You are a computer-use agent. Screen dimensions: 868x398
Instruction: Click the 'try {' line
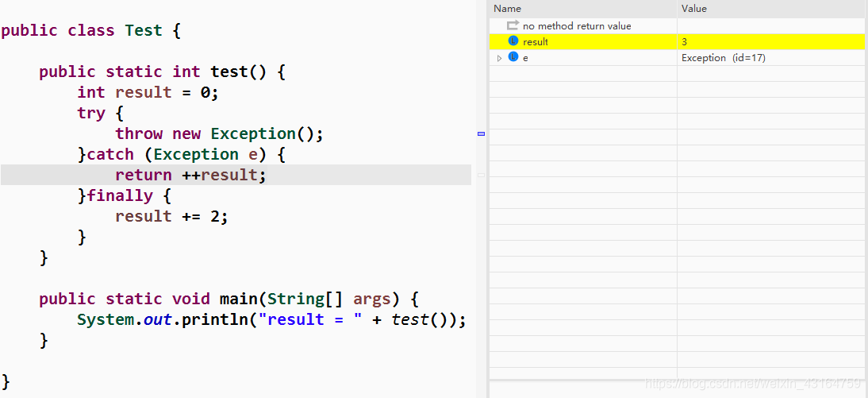coord(100,113)
